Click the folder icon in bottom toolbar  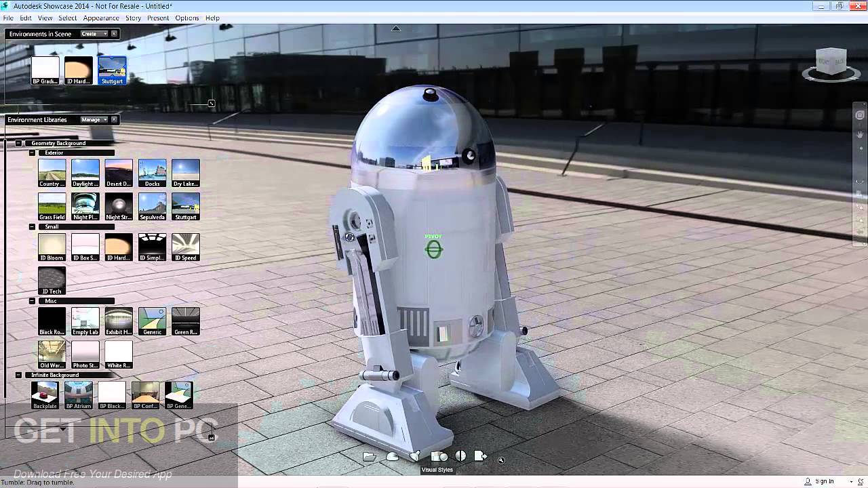pyautogui.click(x=369, y=457)
